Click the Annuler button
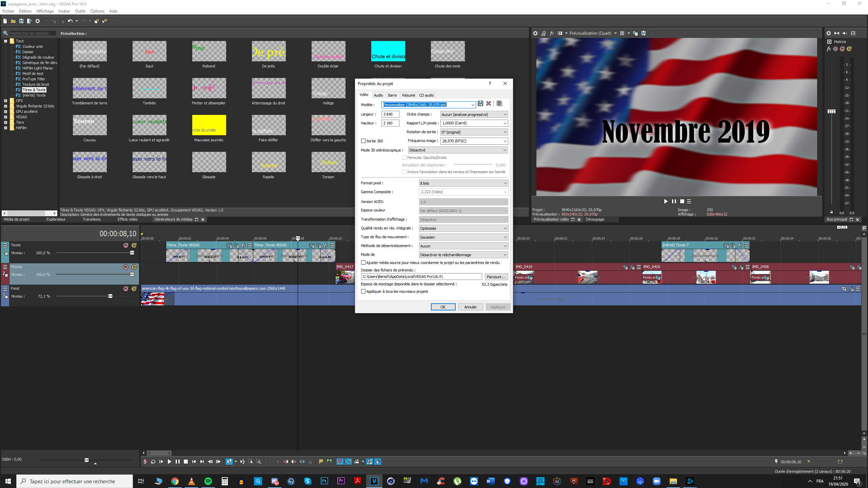Screen dimensions: 868x488 point(470,307)
